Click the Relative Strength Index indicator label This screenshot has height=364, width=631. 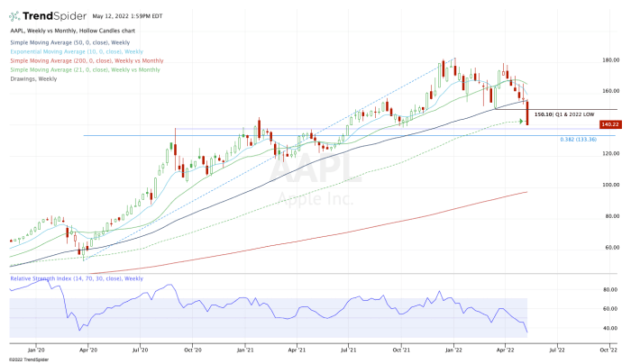(77, 278)
